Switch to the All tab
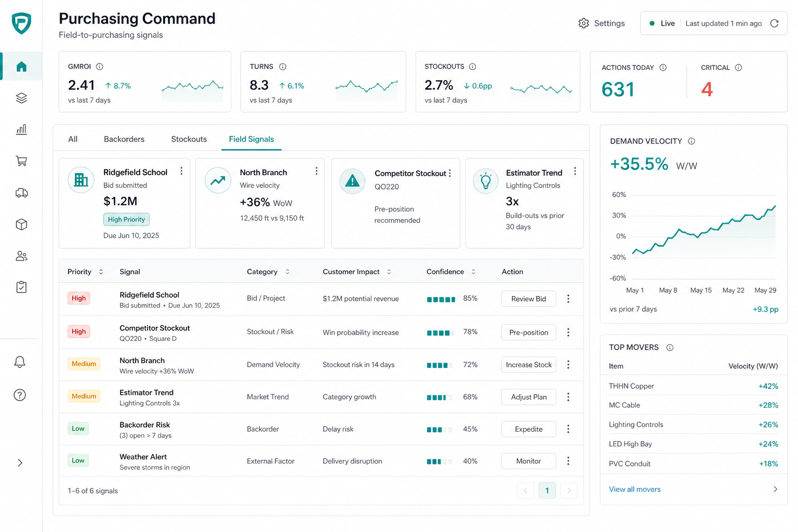 (x=73, y=139)
